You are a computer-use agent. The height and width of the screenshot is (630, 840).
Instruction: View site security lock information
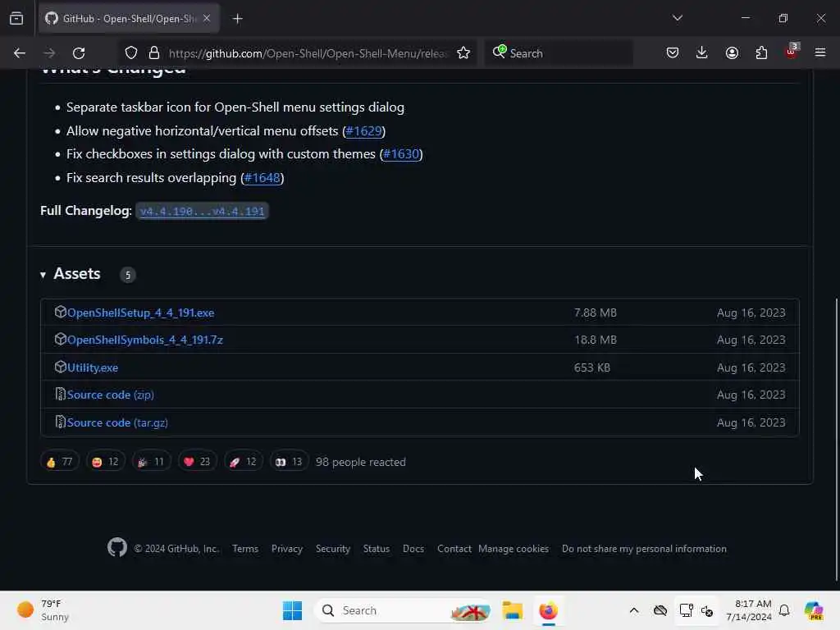point(154,53)
